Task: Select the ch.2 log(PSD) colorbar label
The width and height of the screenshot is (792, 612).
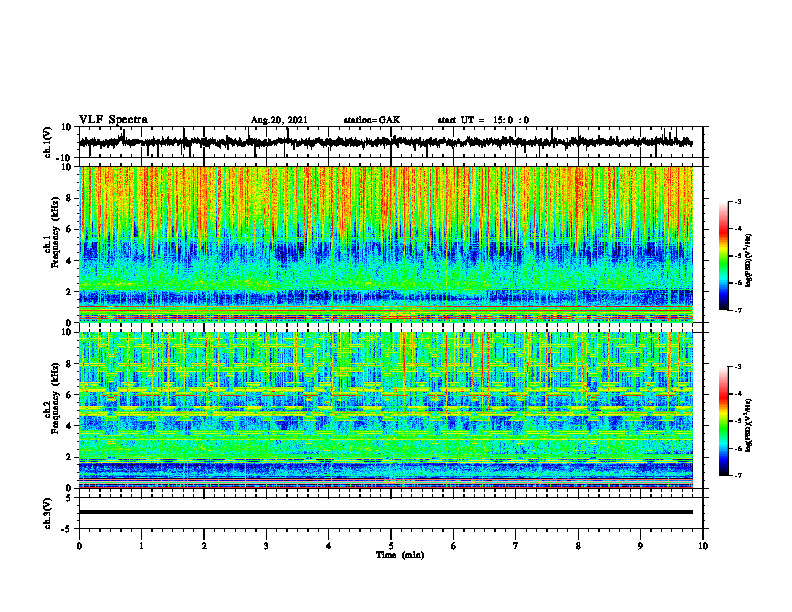Action: tap(749, 424)
